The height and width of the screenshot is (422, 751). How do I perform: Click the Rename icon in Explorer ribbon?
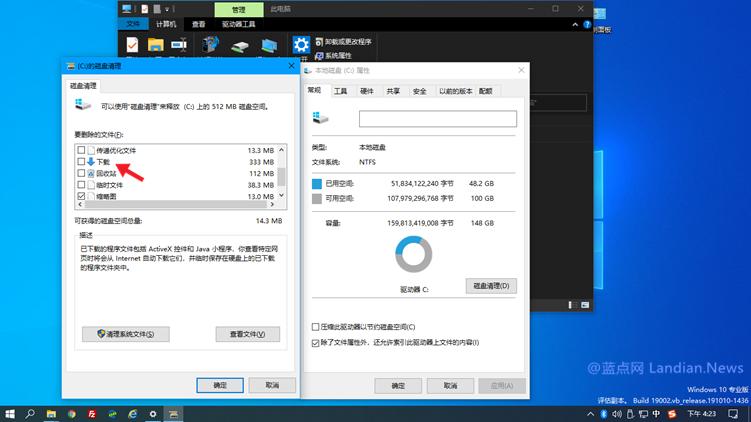point(179,45)
